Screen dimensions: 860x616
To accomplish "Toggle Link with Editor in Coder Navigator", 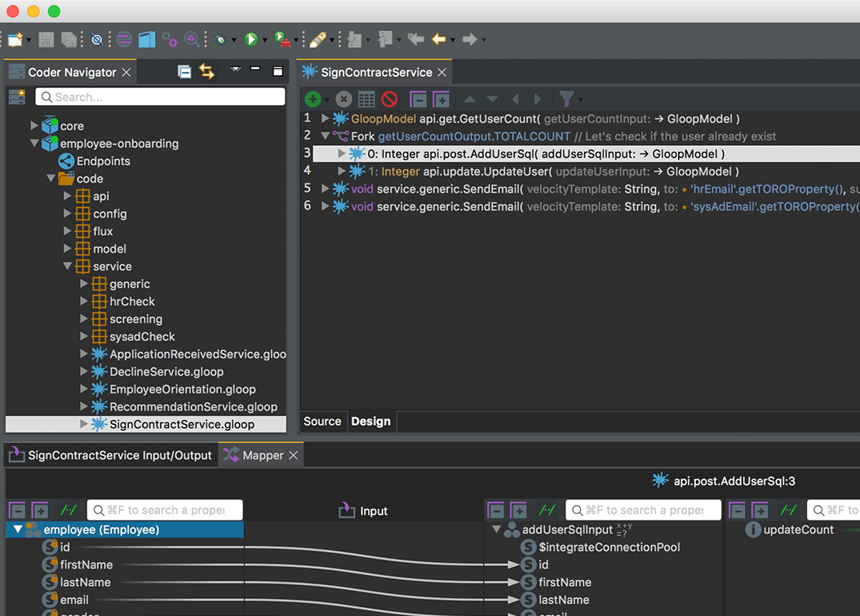I will [x=206, y=72].
